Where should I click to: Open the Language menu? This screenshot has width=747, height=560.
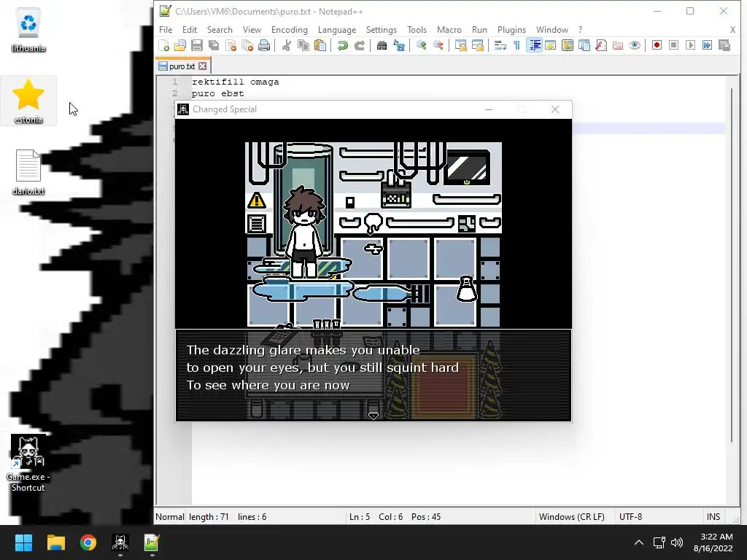337,29
